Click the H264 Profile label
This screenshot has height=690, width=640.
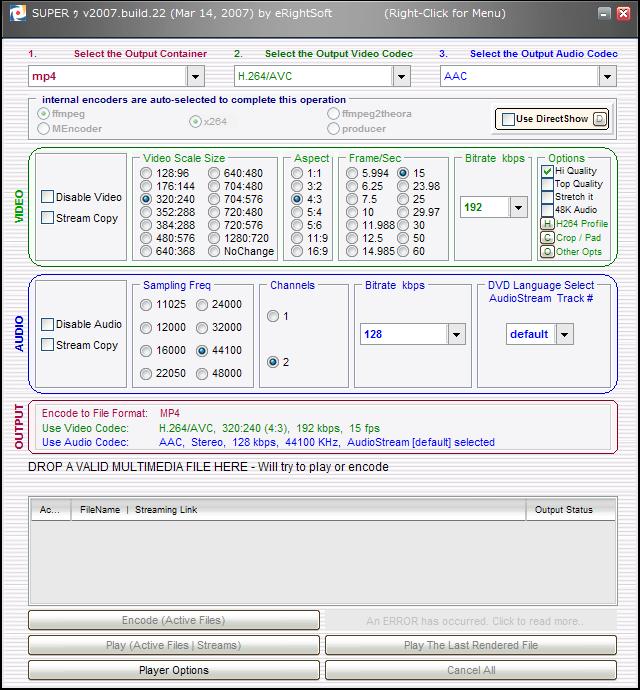[581, 224]
